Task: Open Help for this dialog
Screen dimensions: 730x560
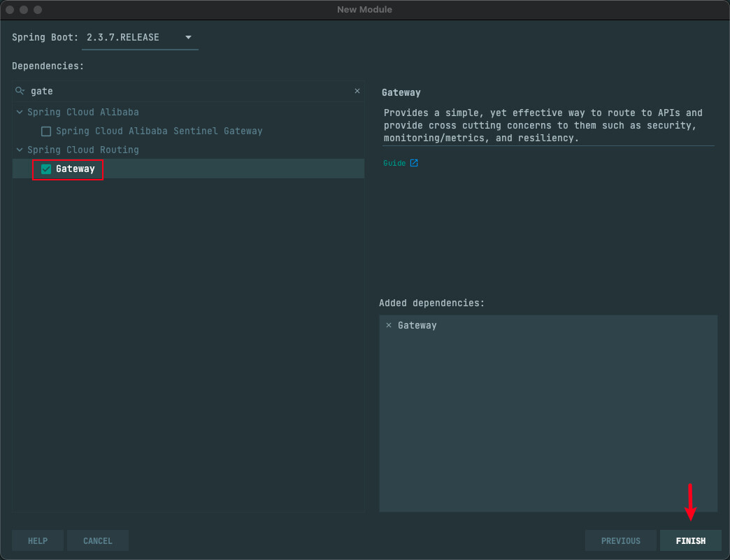Action: [x=38, y=540]
